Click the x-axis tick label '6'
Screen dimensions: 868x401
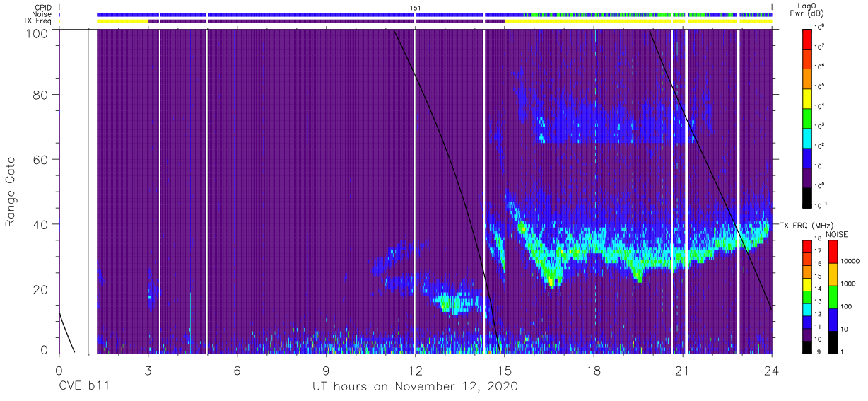pyautogui.click(x=237, y=371)
